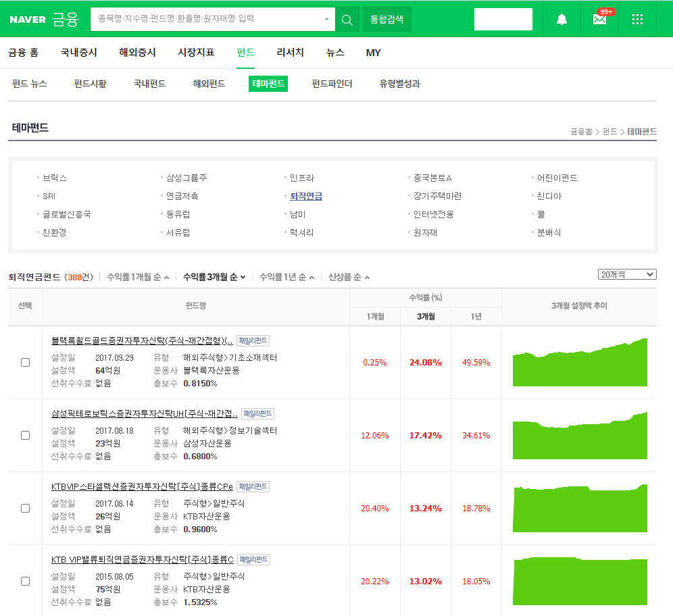Sort by 수익률 1개월 순
Viewport: 673px width, 616px height.
click(138, 277)
